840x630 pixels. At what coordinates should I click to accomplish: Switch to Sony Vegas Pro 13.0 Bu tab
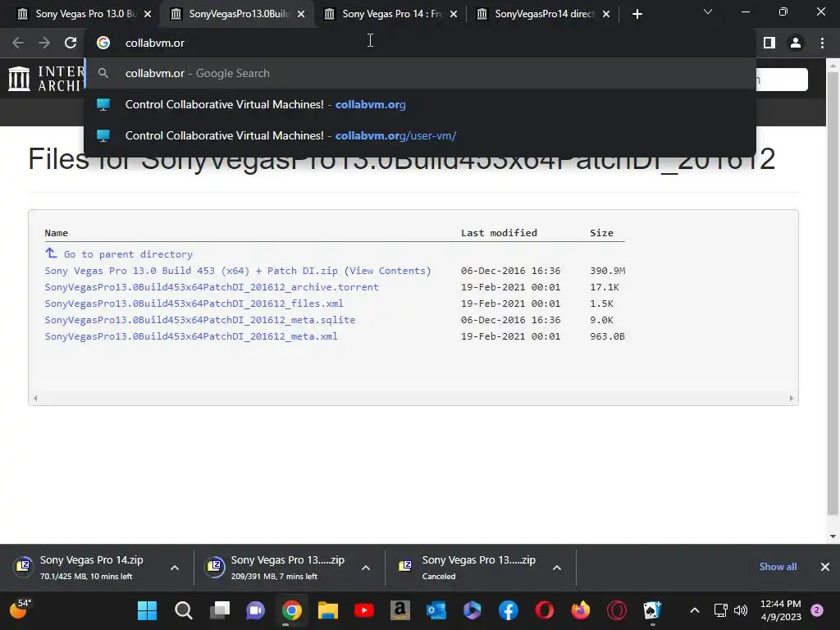coord(84,14)
